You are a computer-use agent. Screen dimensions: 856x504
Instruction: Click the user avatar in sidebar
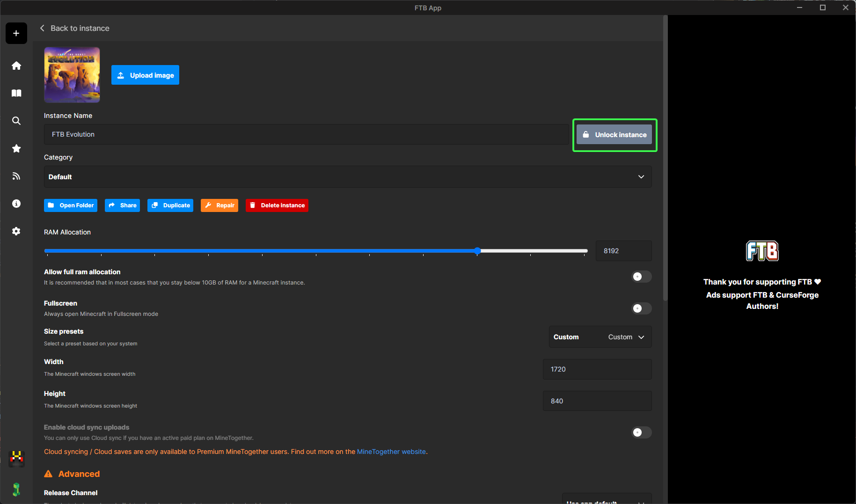[x=17, y=458]
